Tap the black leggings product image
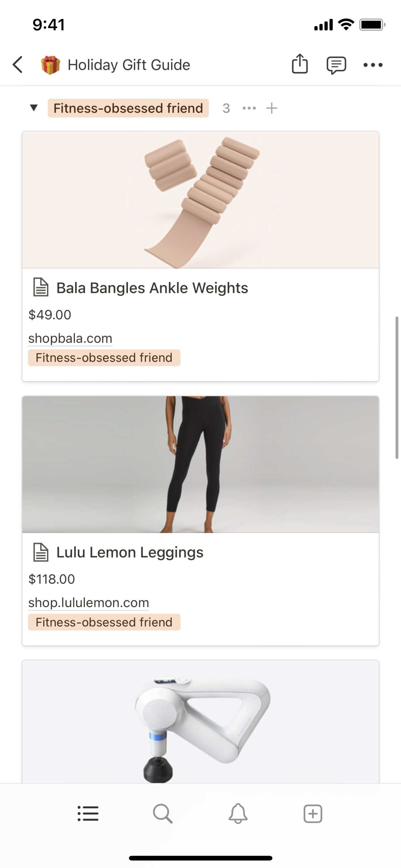 click(x=200, y=464)
